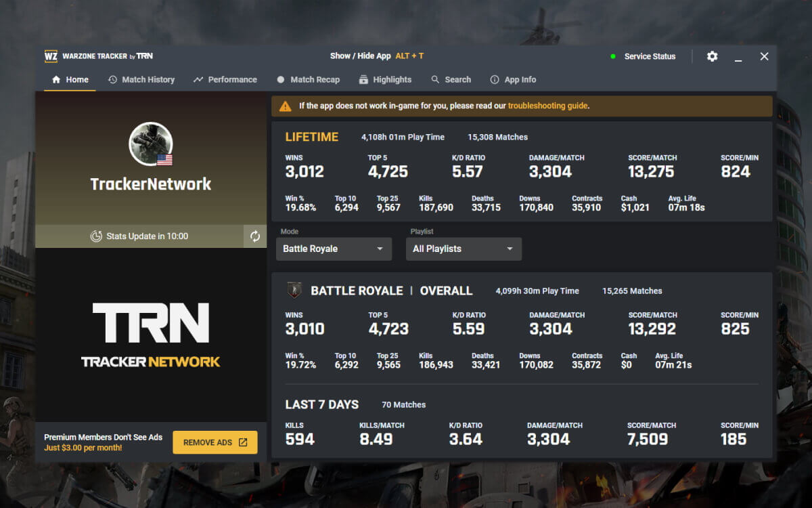Click the stats update timer icon
This screenshot has width=812, height=508.
click(96, 236)
